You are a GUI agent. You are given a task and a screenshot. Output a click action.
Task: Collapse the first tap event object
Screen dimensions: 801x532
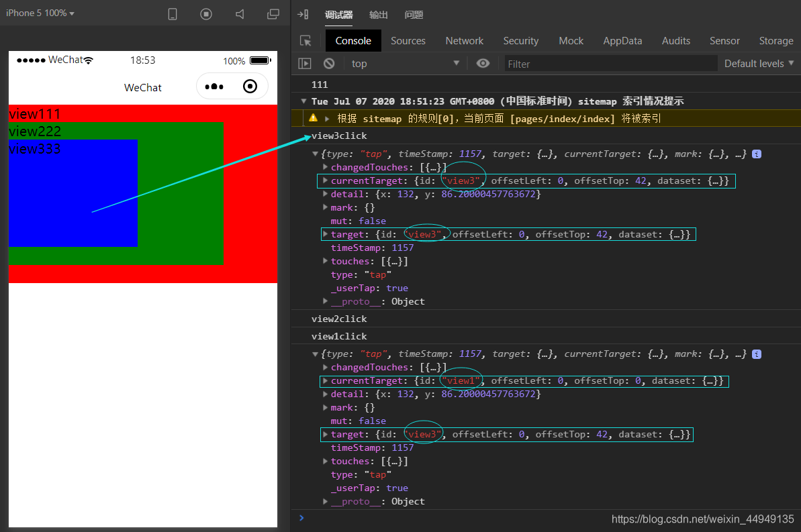pyautogui.click(x=315, y=154)
